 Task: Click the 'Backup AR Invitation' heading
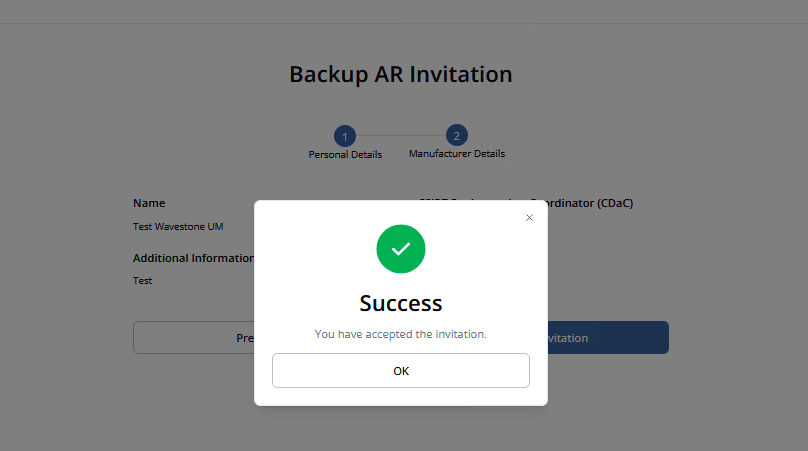point(401,74)
